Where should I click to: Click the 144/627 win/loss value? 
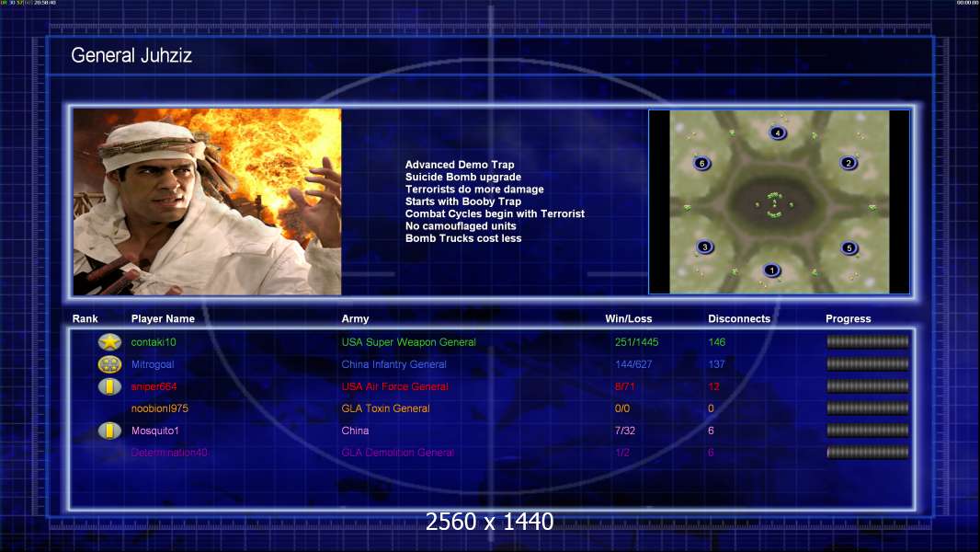point(633,364)
